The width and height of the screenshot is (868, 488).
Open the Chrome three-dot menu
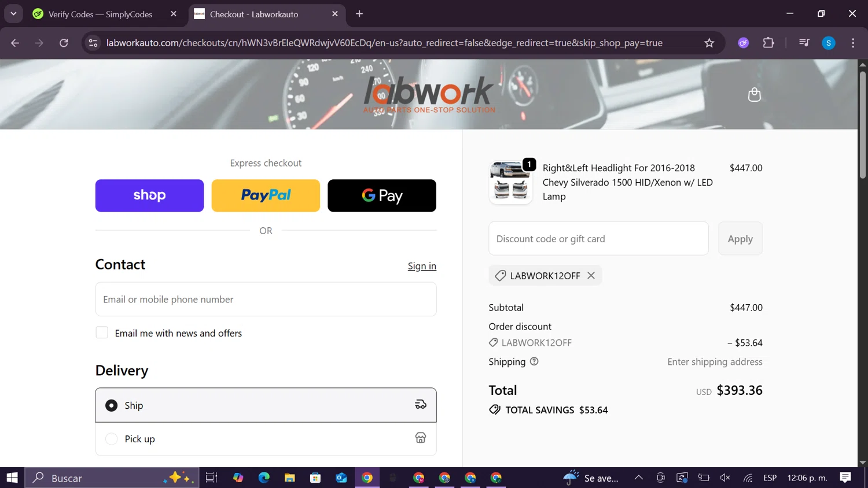coord(853,43)
